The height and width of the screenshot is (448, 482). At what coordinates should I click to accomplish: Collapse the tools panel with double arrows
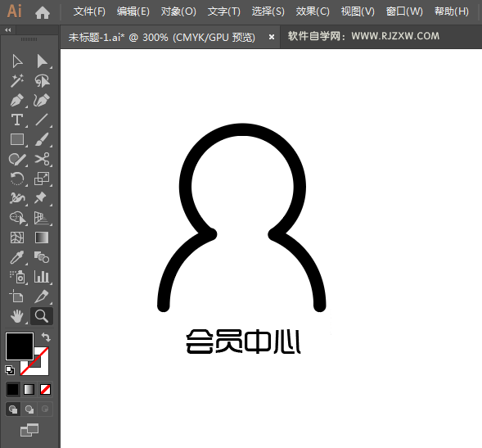8,29
